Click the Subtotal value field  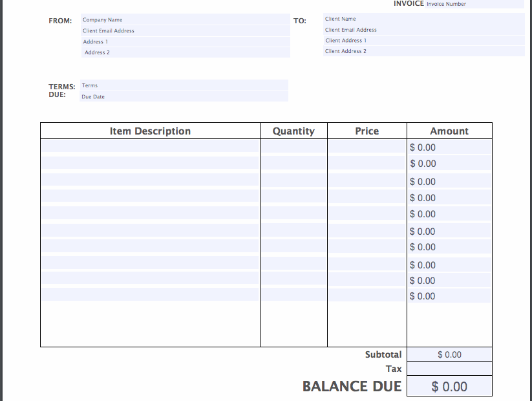point(449,354)
